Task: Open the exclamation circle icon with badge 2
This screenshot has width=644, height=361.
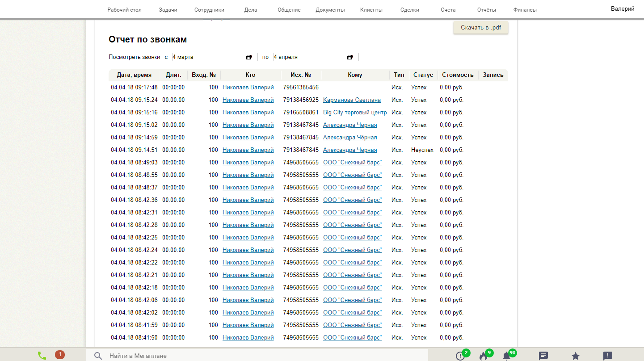Action: point(460,356)
